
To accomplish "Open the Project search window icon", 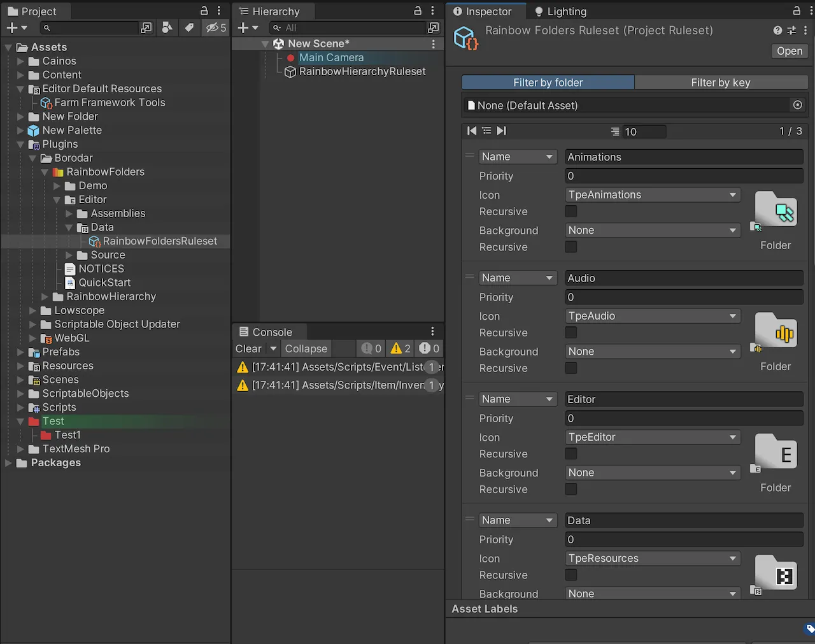I will pos(146,27).
